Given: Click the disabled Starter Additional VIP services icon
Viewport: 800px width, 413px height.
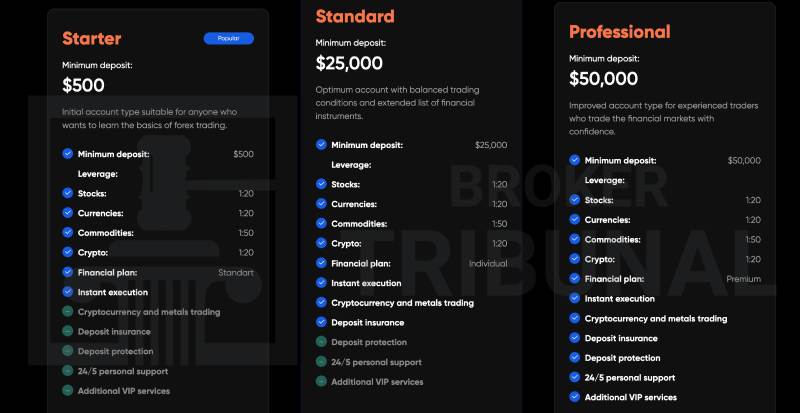Looking at the screenshot, I should (68, 391).
